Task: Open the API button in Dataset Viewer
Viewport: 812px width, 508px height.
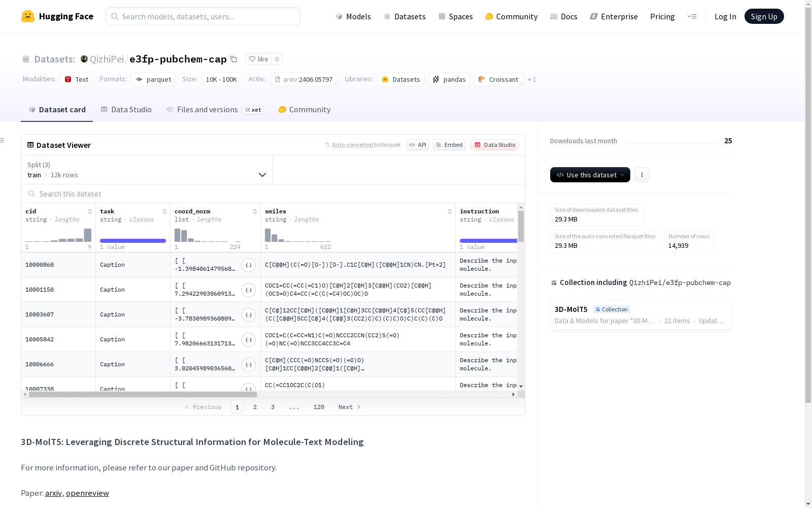Action: pos(418,145)
